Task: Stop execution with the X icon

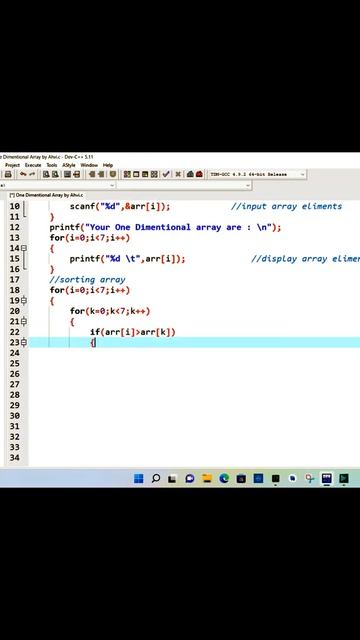Action: (178, 174)
